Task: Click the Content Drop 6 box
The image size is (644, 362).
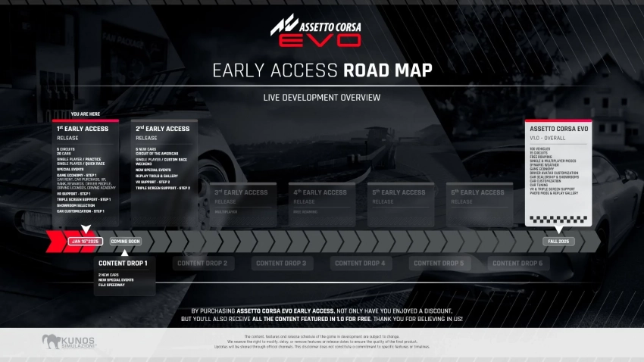Action: click(x=517, y=264)
